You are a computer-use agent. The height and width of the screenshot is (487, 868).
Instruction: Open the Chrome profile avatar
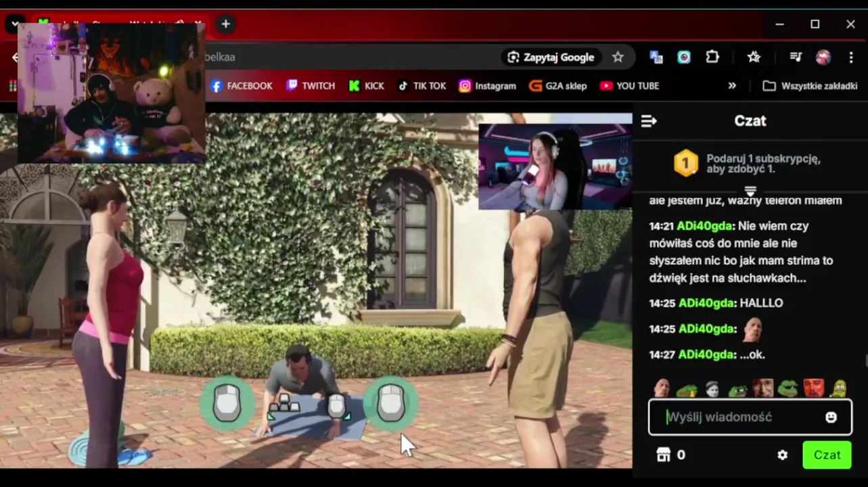823,57
